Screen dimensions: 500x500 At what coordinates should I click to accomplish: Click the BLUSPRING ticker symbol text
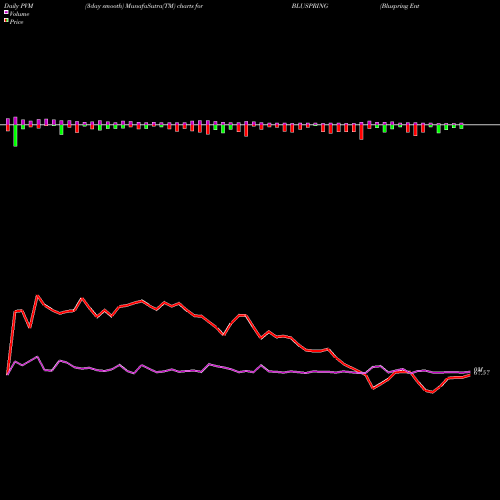coord(310,6)
